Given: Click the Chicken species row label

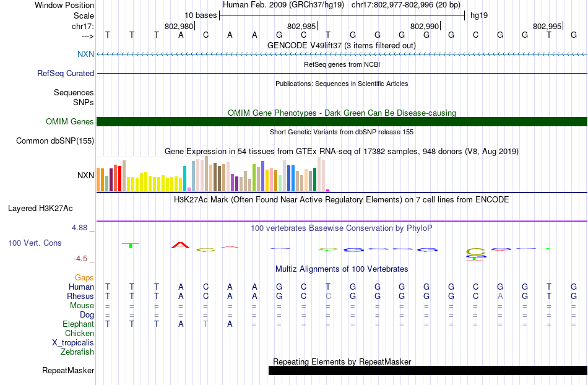Looking at the screenshot, I should tap(79, 333).
